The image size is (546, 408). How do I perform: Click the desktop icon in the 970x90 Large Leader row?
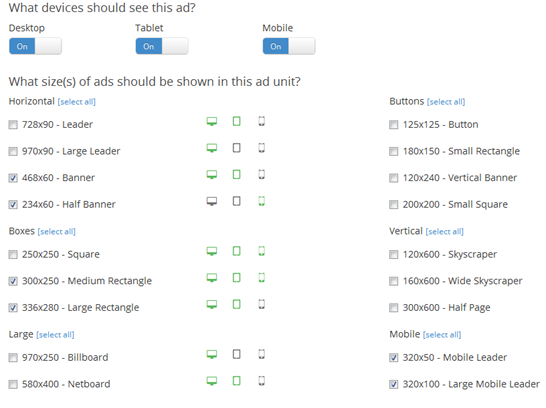coord(212,148)
